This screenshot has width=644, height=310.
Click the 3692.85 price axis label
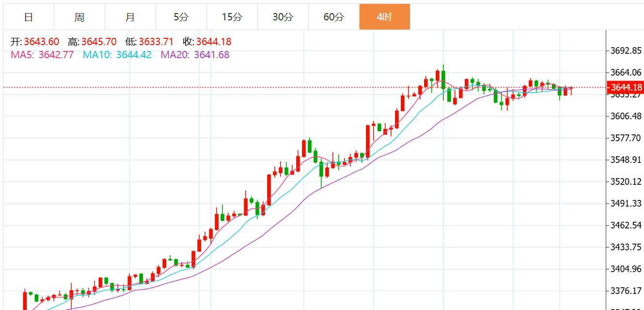point(626,51)
